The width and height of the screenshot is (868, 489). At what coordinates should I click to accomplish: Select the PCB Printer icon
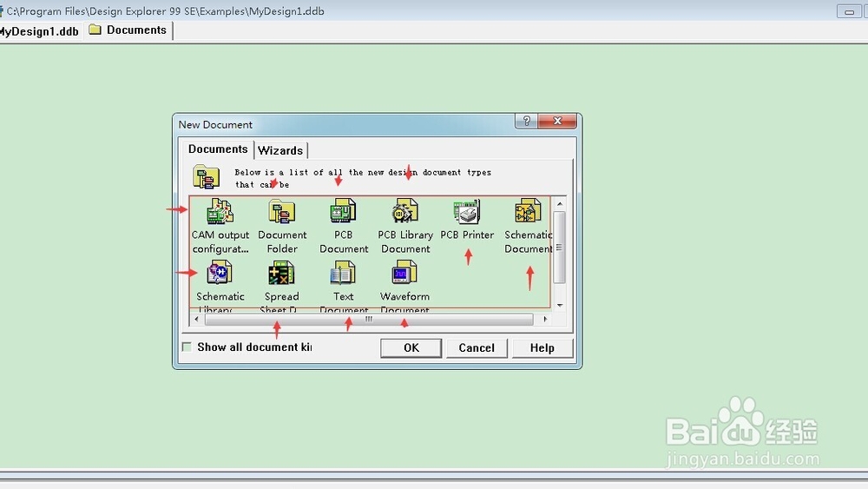tap(467, 212)
